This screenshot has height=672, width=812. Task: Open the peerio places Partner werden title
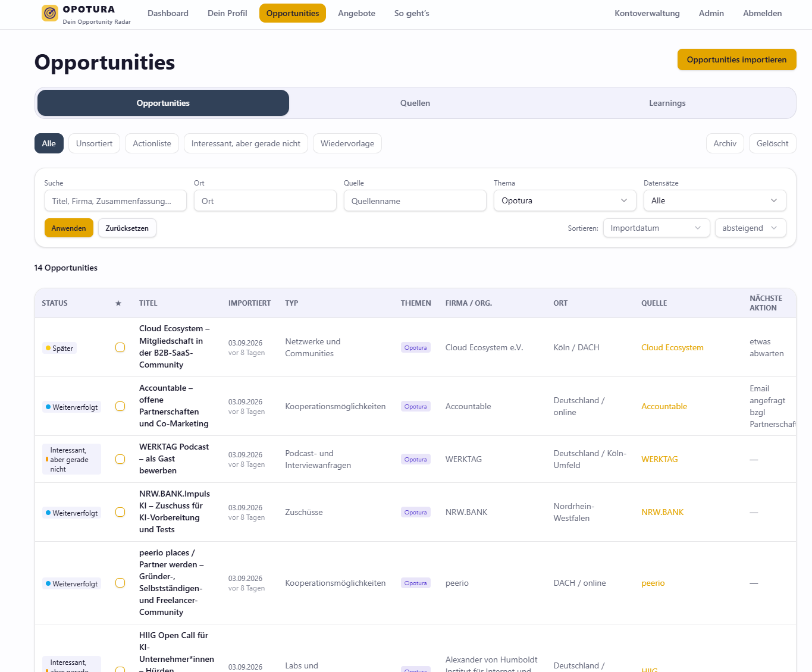coord(171,582)
